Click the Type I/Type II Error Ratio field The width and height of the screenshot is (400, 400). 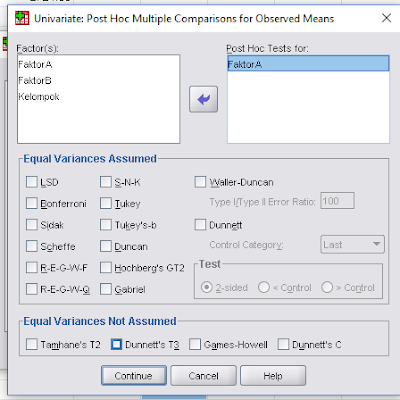click(x=337, y=201)
